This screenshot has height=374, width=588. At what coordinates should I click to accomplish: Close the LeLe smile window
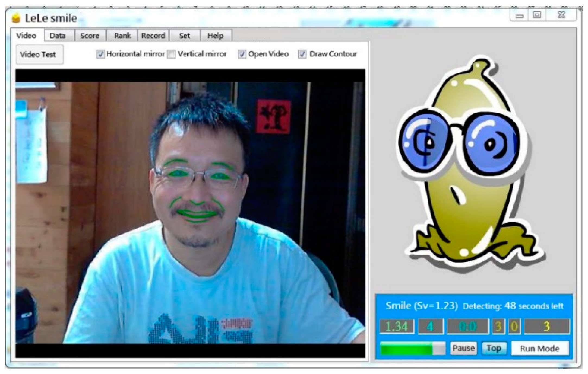(x=561, y=15)
